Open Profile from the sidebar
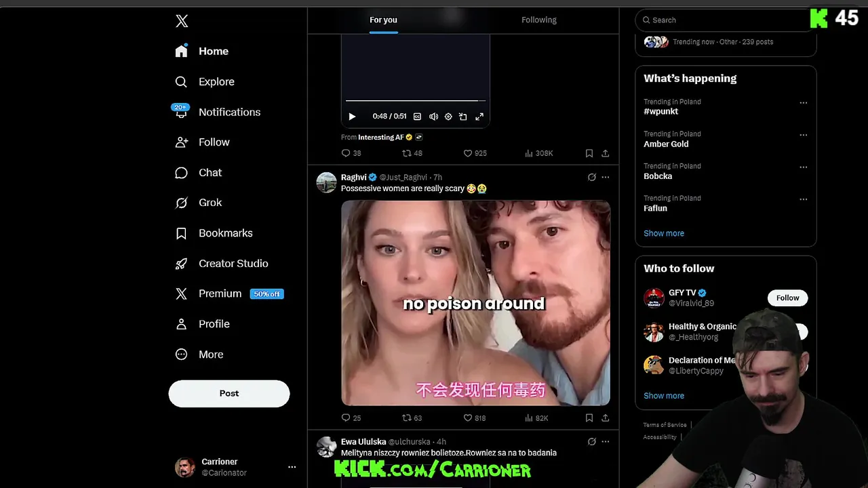Viewport: 868px width, 488px height. pyautogui.click(x=202, y=324)
